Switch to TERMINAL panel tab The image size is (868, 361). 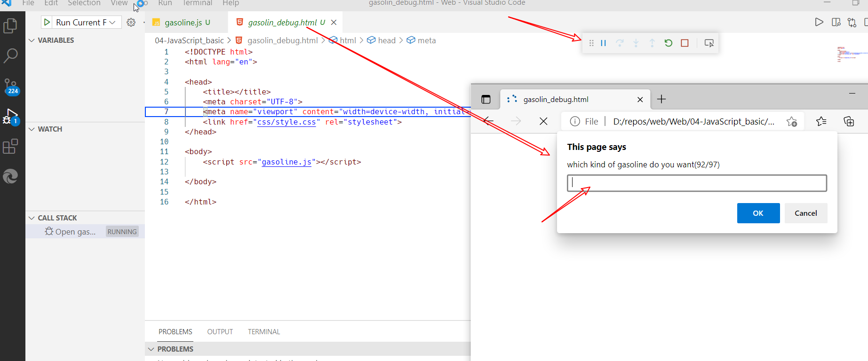[264, 332]
